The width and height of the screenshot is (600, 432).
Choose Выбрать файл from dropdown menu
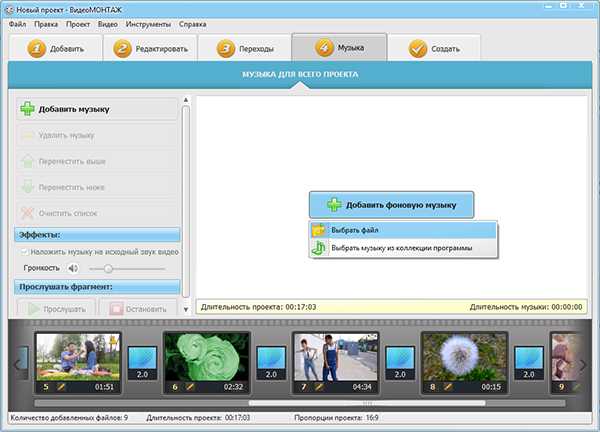(403, 230)
